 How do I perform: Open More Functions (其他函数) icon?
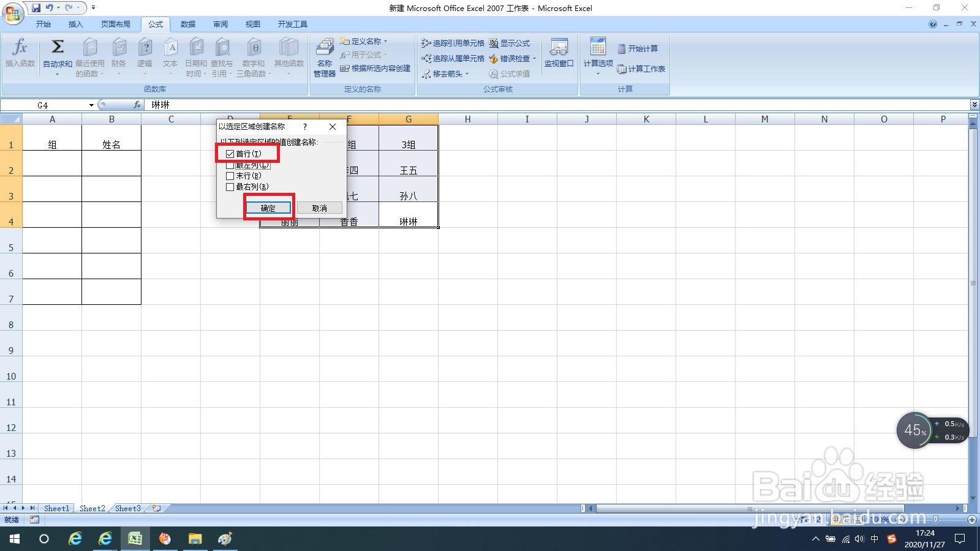pyautogui.click(x=289, y=56)
